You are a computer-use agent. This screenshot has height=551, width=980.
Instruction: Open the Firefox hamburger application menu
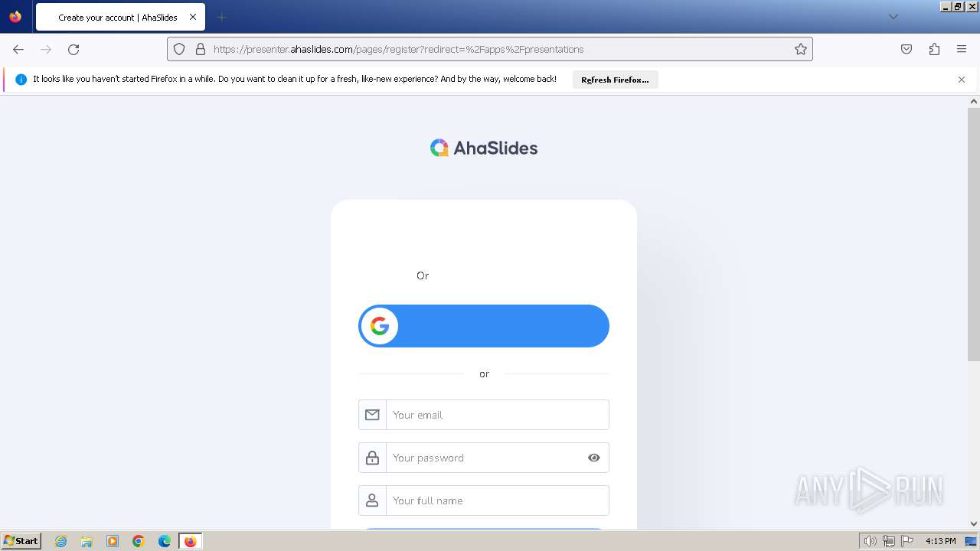(962, 49)
